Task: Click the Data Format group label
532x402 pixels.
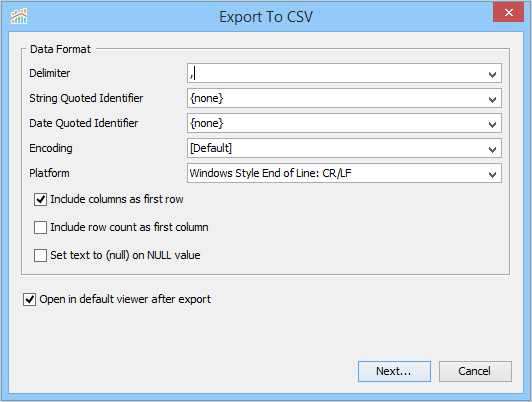Action: tap(60, 49)
